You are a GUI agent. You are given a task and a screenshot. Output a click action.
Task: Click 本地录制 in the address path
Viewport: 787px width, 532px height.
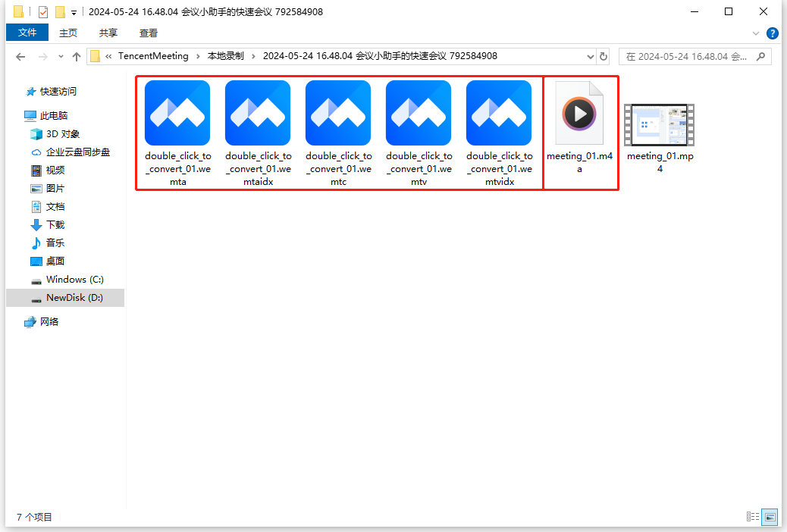click(226, 56)
